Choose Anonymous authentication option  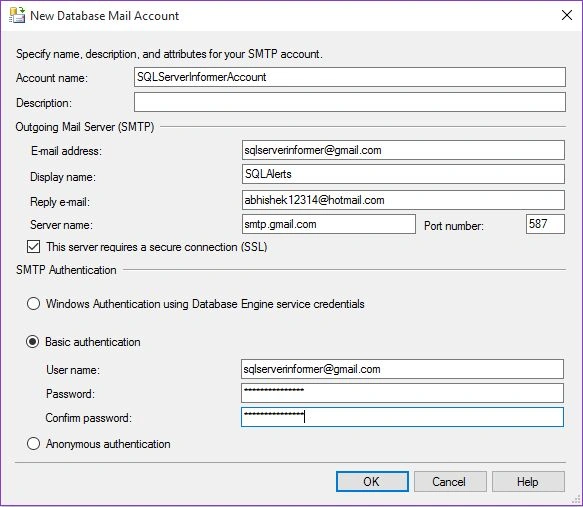click(x=33, y=443)
